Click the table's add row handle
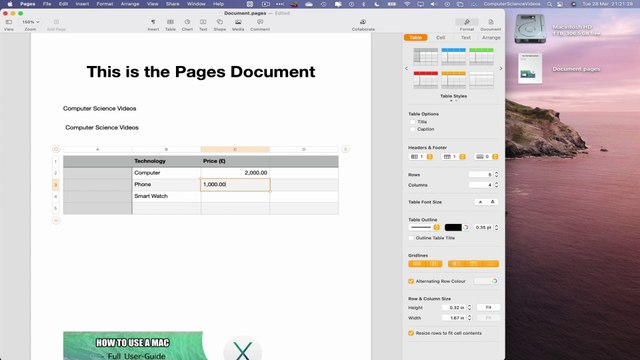The width and height of the screenshot is (640, 360). [56, 220]
